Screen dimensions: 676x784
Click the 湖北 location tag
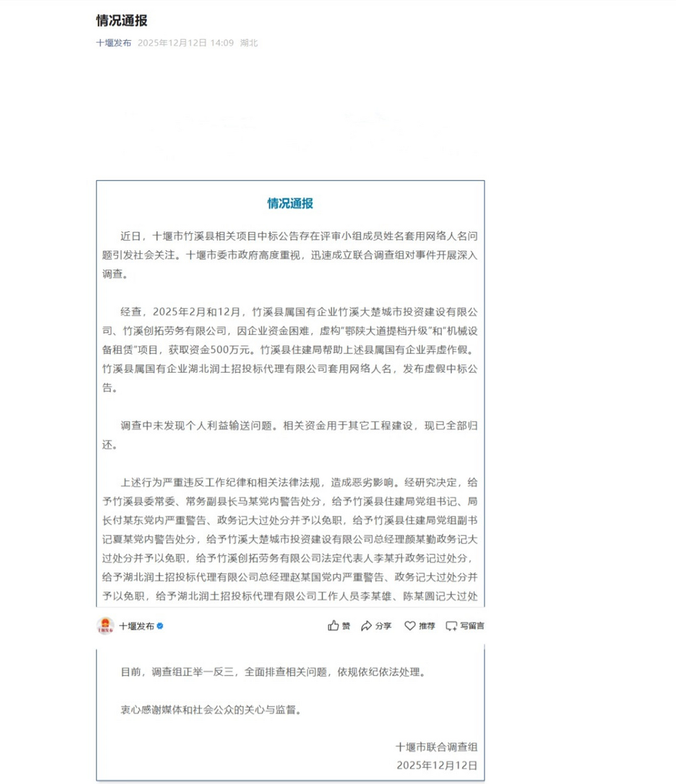pos(249,43)
